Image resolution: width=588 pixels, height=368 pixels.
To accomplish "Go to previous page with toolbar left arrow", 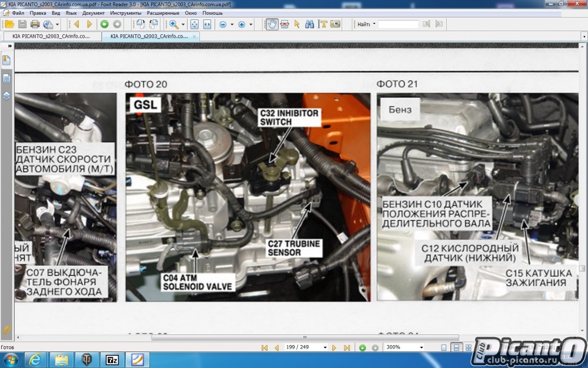I will 77,24.
